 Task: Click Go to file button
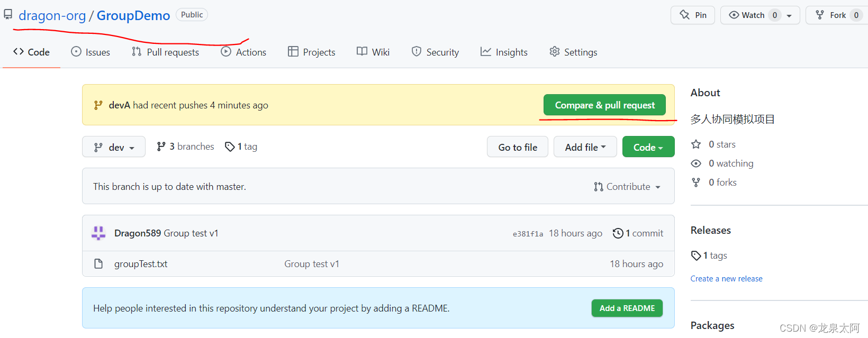518,147
